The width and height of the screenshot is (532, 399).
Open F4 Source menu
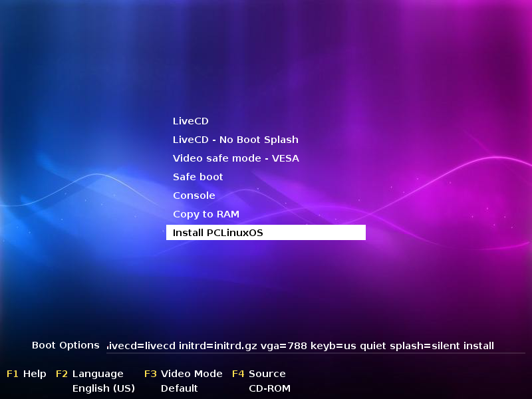(x=259, y=374)
